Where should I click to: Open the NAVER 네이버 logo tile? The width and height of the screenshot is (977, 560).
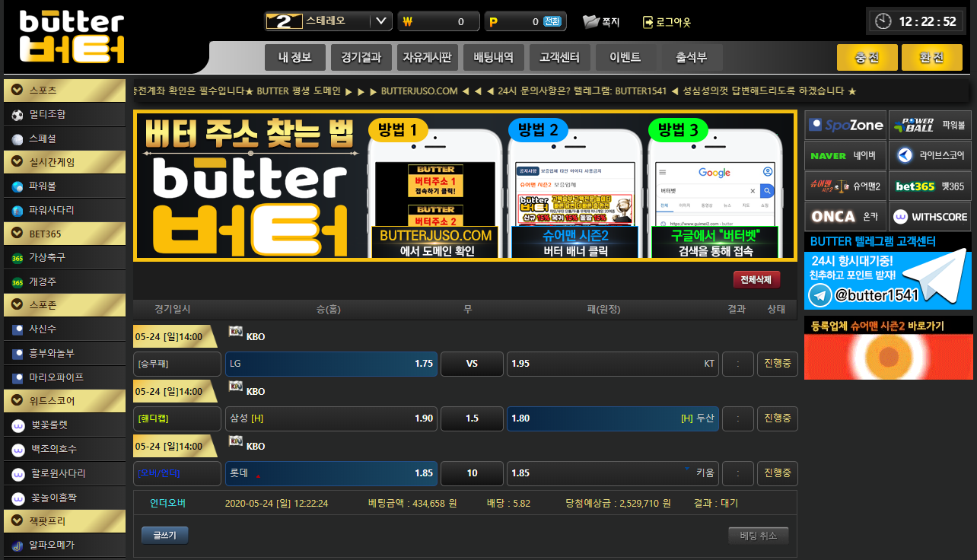click(845, 155)
